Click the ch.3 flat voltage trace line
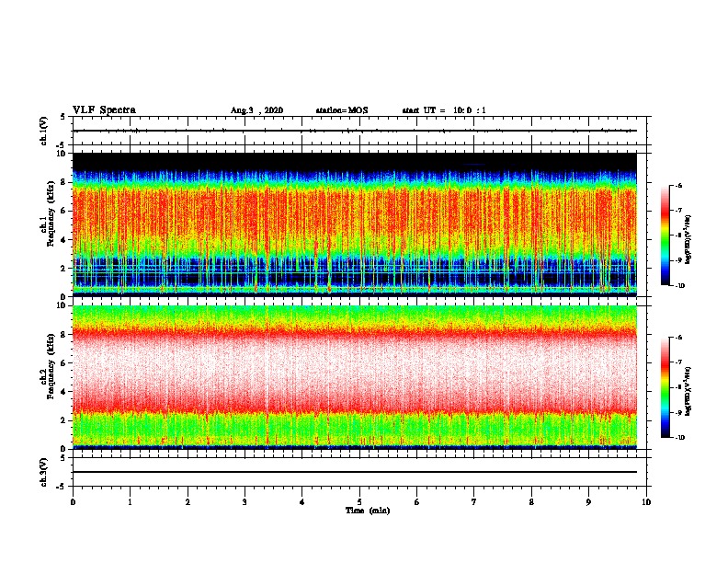728x563 pixels. click(x=355, y=472)
